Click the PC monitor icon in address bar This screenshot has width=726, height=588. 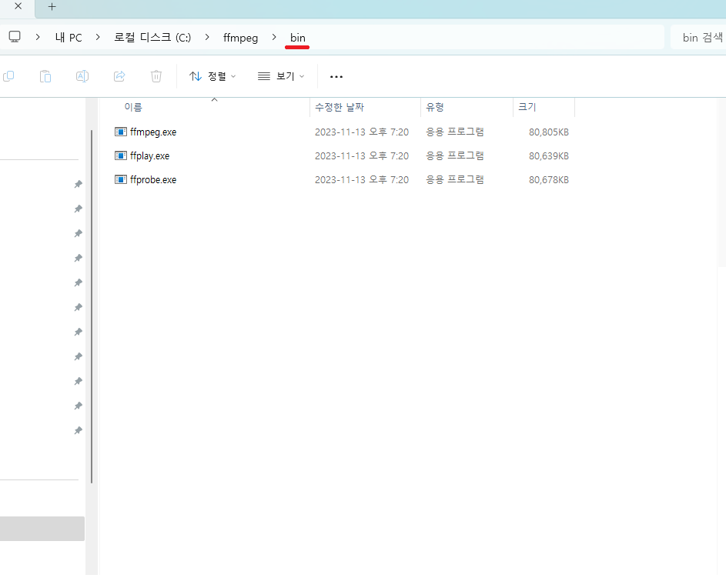[x=15, y=37]
